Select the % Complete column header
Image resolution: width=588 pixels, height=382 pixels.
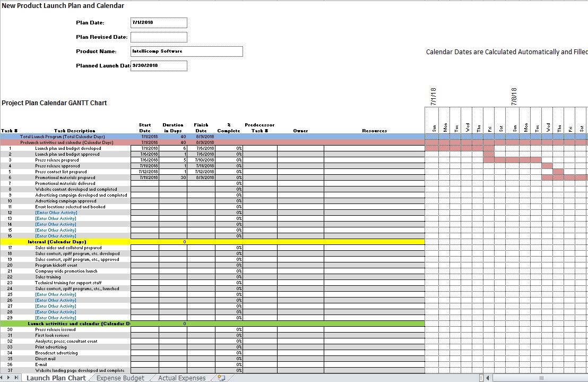pos(229,128)
